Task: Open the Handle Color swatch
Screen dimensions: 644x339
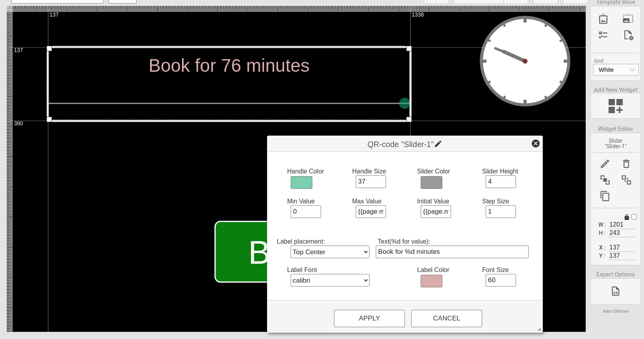Action: click(x=301, y=183)
